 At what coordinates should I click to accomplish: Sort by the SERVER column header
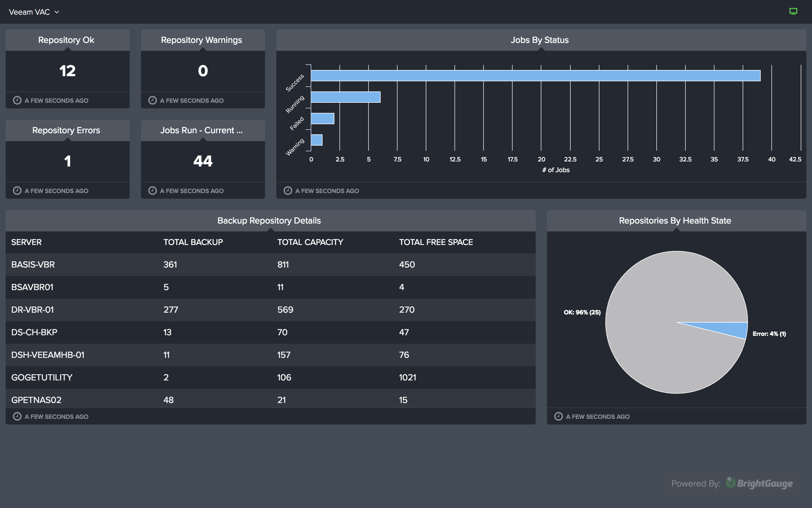point(27,242)
